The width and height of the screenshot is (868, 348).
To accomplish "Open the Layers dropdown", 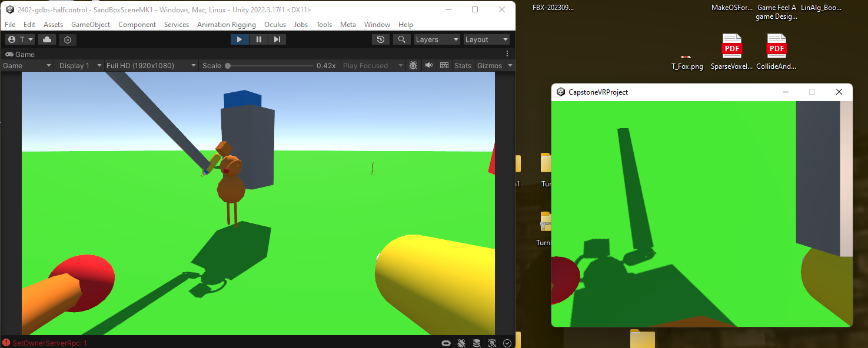I will pyautogui.click(x=436, y=39).
